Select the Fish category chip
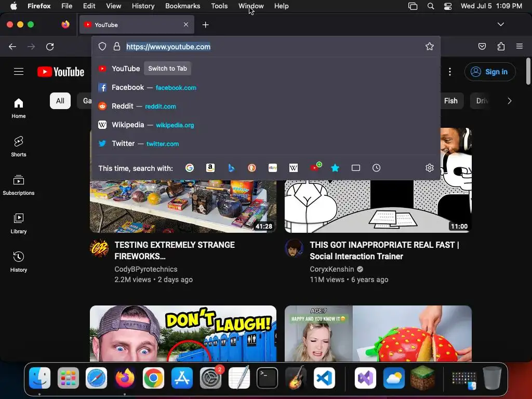The image size is (532, 399). coord(451,101)
